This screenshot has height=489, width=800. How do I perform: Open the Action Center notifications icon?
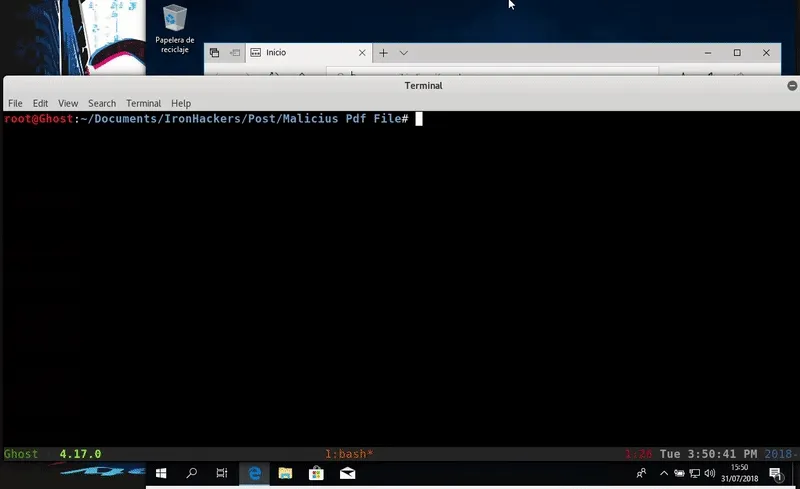(775, 473)
